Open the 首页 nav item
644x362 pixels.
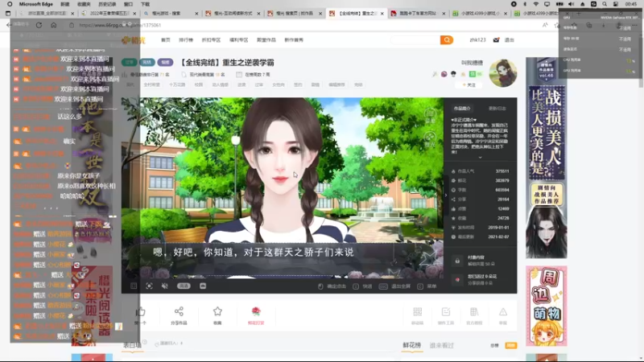tap(166, 39)
